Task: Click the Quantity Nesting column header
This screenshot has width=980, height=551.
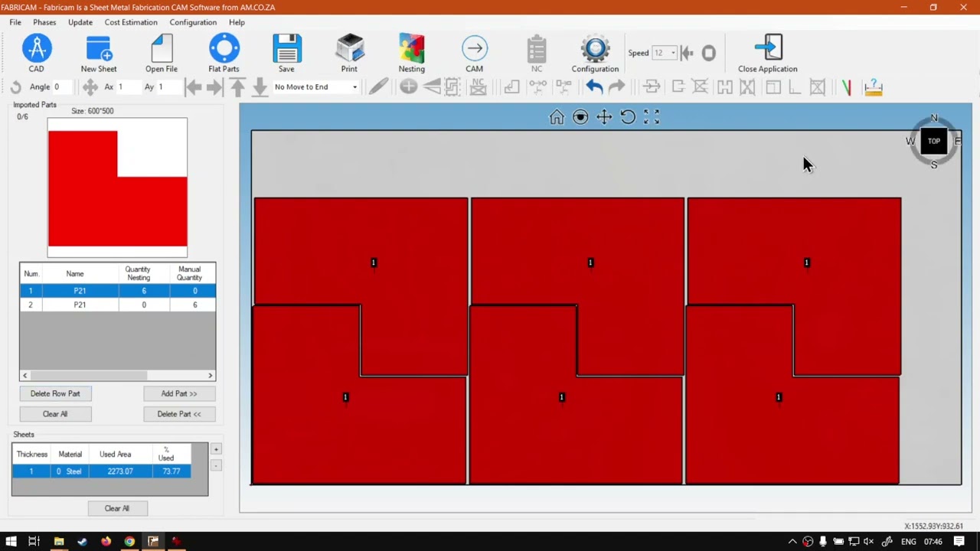Action: [x=138, y=273]
